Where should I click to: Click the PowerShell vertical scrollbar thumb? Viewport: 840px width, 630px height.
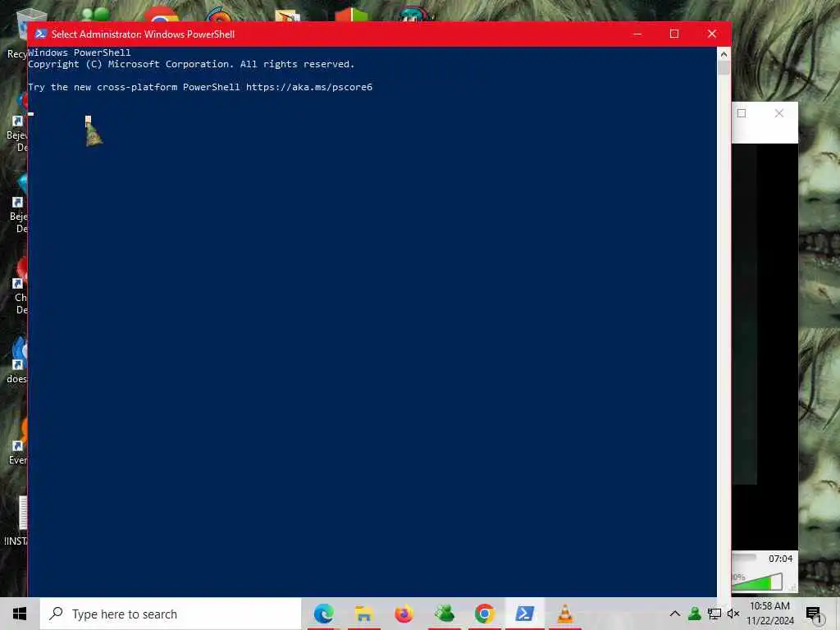724,67
